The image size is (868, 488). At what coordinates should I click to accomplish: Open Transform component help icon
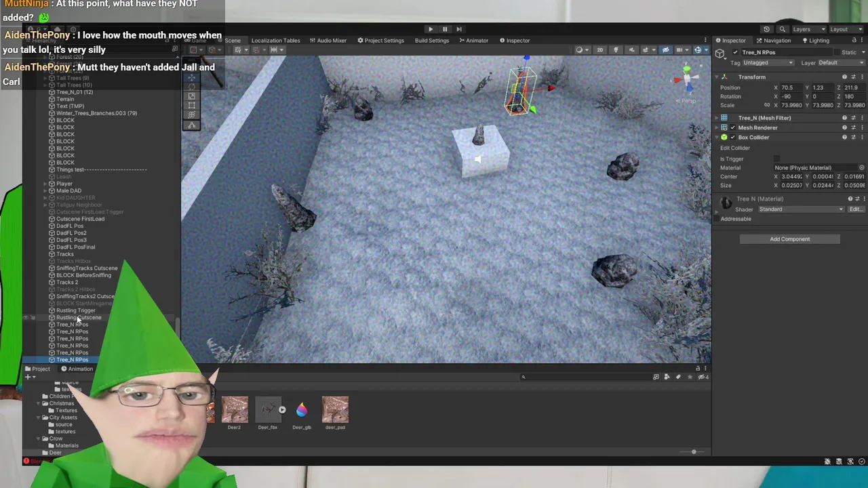pos(844,77)
